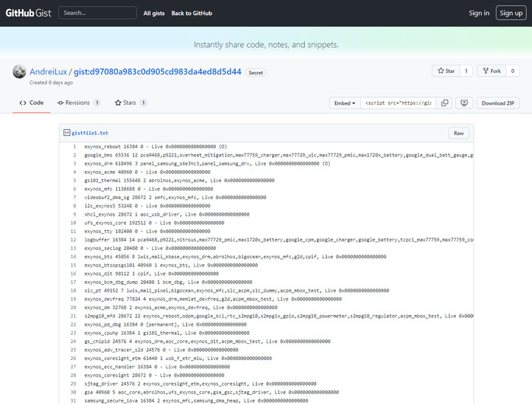Switch to the Stars tab
Screen dimensions: 532x404
coord(131,103)
